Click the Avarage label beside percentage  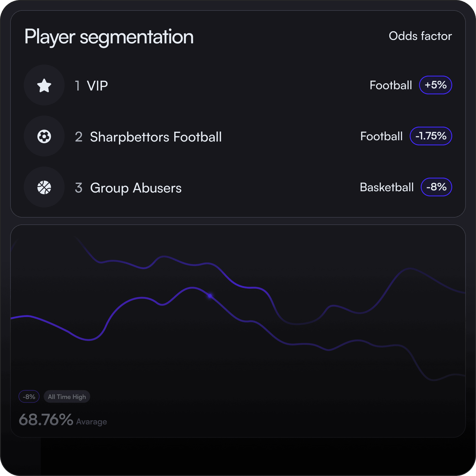click(92, 422)
